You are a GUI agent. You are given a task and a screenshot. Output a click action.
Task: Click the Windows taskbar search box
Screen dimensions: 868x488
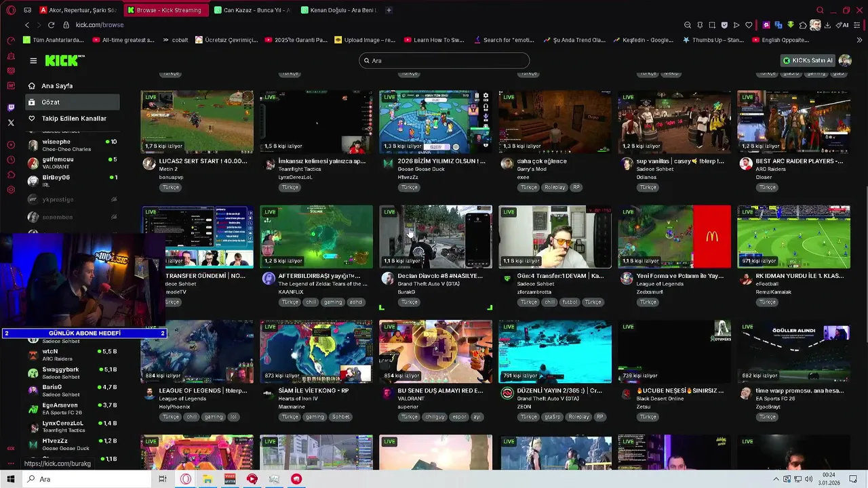tap(87, 479)
